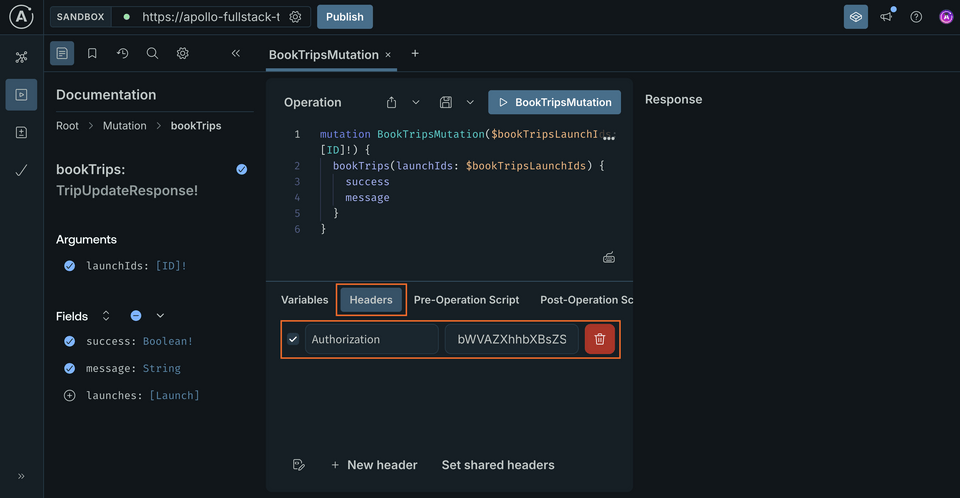Edit the sandbox endpoint URL field
This screenshot has height=498, width=960.
click(x=211, y=17)
